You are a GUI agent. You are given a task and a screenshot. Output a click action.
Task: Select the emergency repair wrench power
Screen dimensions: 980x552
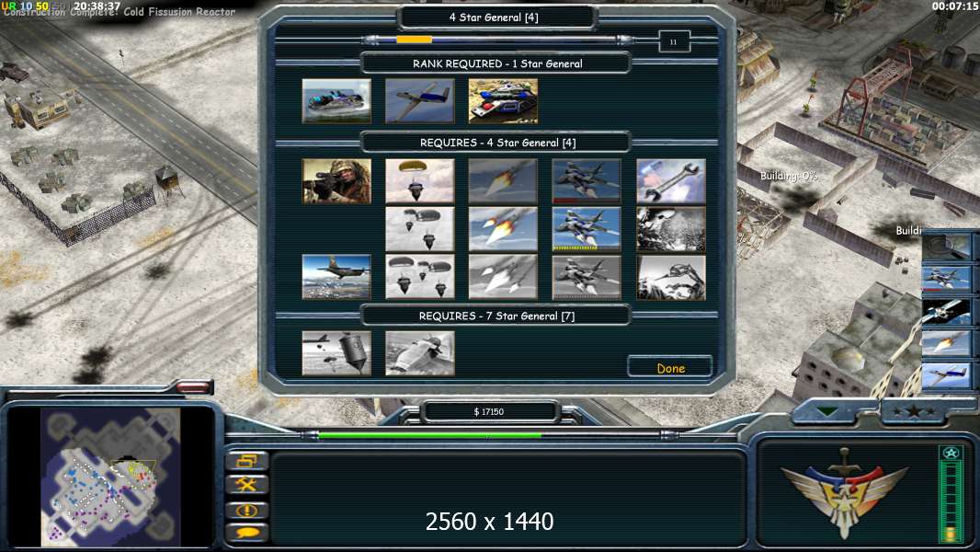point(670,181)
